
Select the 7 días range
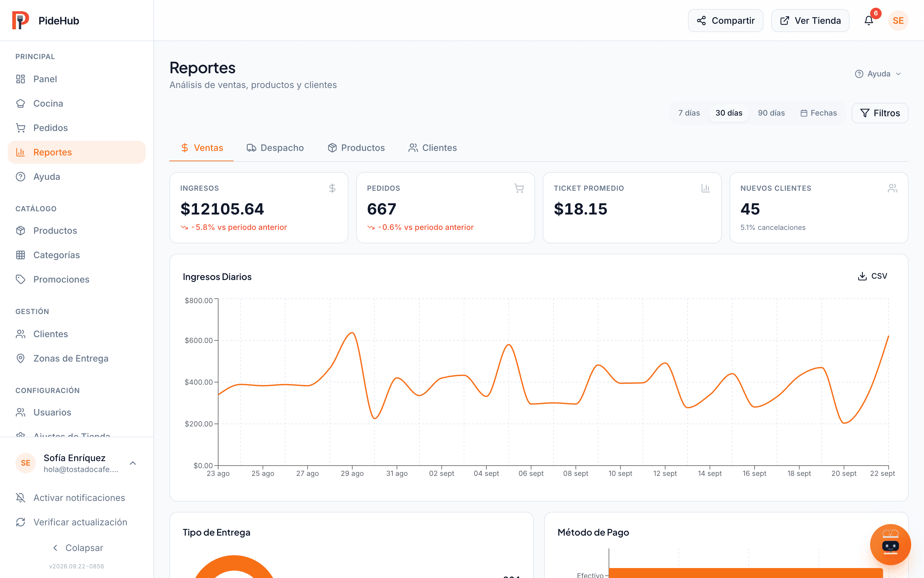pyautogui.click(x=689, y=113)
